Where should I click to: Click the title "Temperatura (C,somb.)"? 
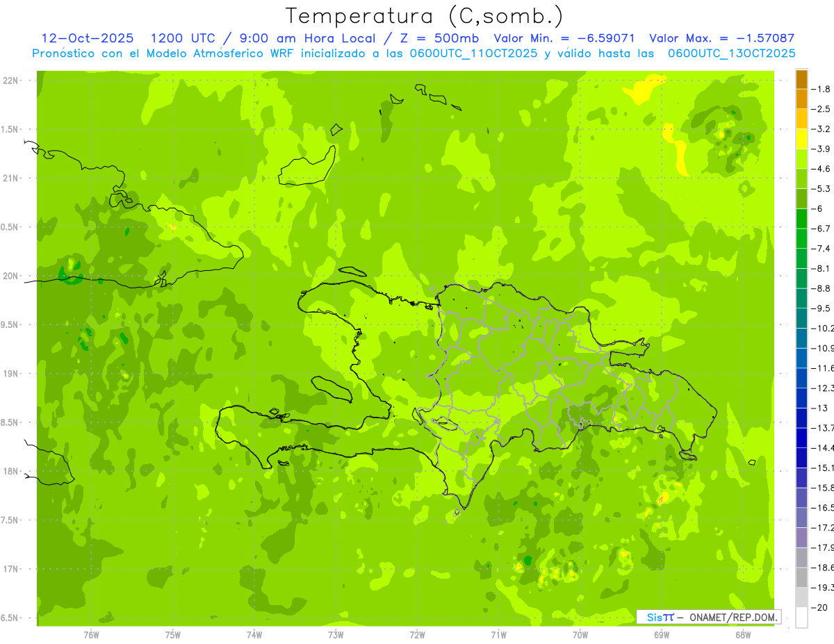tap(424, 15)
